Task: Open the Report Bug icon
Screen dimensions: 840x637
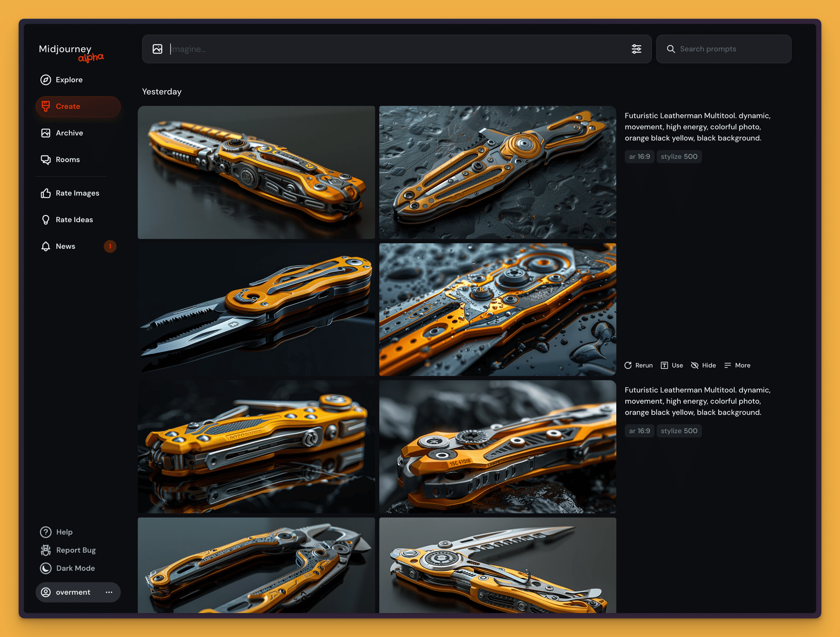Action: 46,550
